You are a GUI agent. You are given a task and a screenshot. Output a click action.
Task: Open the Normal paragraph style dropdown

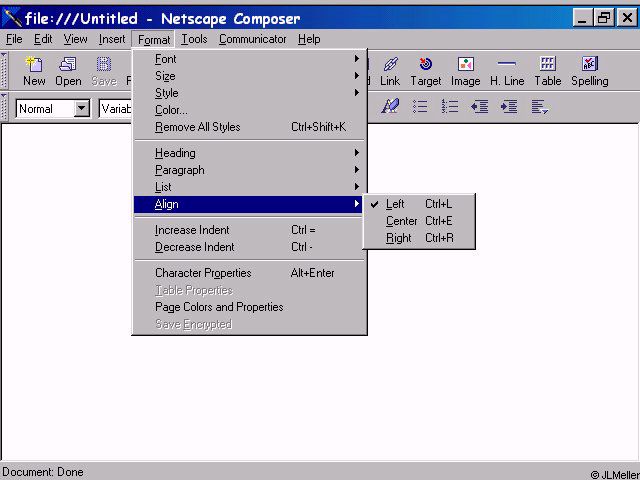(x=82, y=109)
